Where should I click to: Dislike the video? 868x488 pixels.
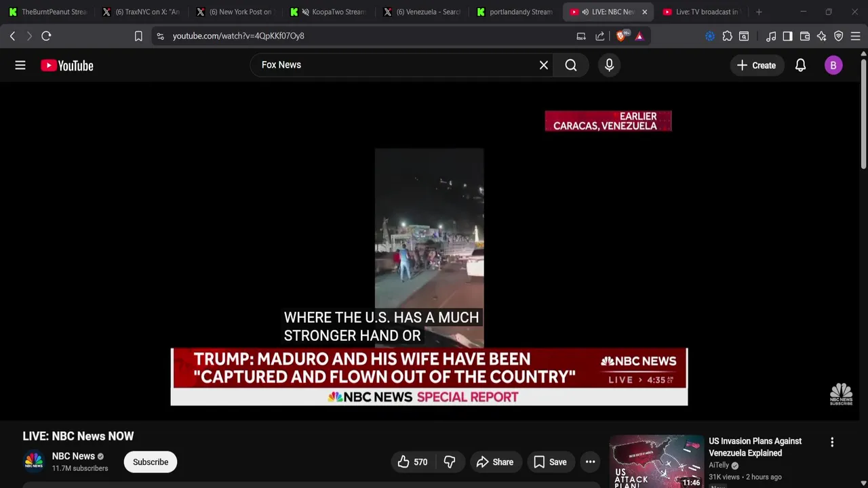(x=450, y=462)
